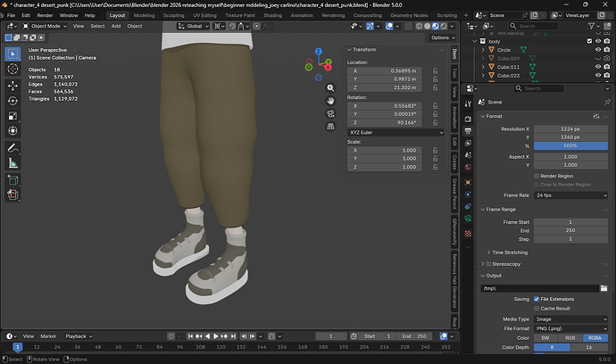Select wireframe viewport shading

pos(420,26)
